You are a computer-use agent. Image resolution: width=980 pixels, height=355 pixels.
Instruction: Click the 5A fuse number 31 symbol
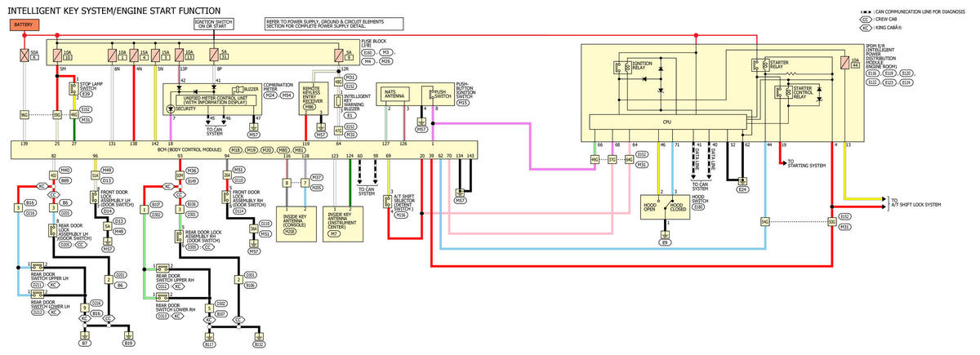click(215, 56)
